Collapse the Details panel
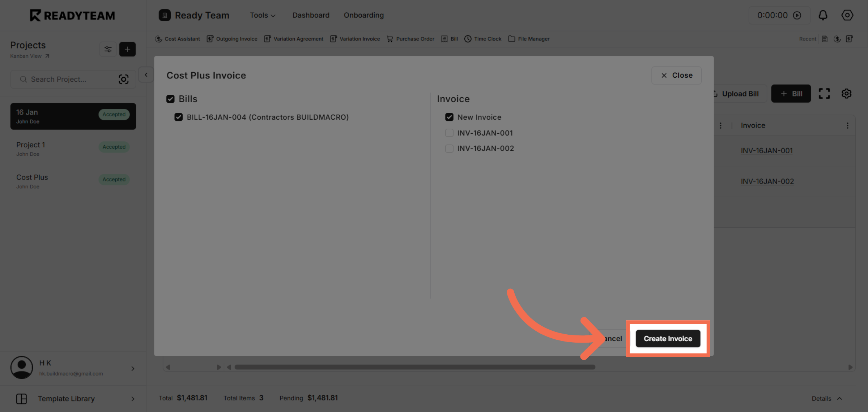Screen dimensions: 868x412 coord(827,398)
